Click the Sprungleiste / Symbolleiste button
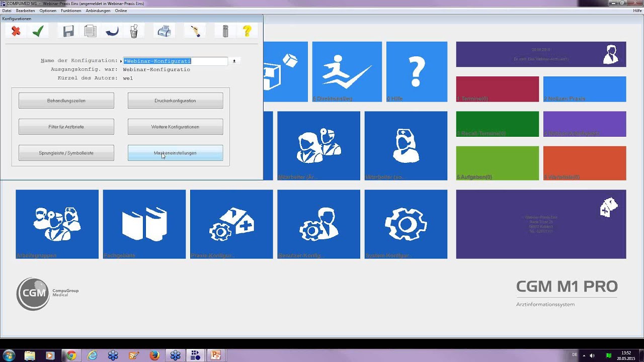Screen dimensions: 644x362 click(x=66, y=153)
